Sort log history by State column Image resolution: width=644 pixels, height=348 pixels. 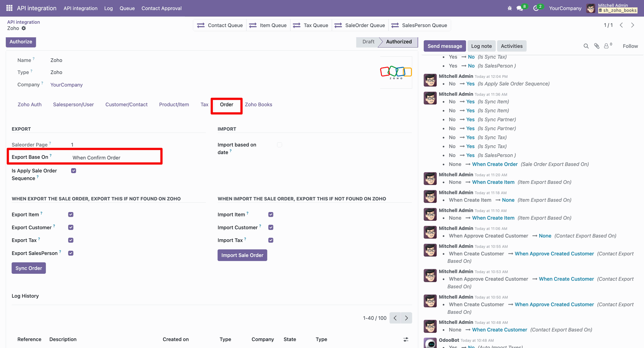(x=290, y=339)
